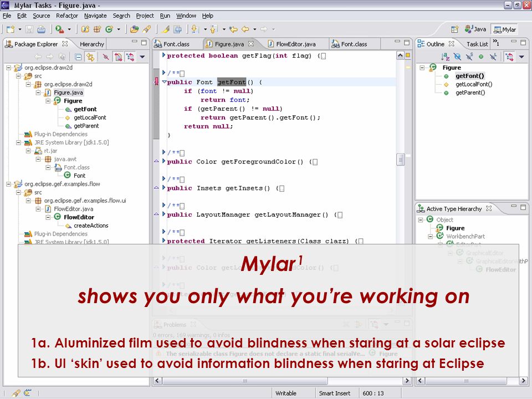Image resolution: width=532 pixels, height=399 pixels.
Task: Collapse Figure.java node in Package Explorer
Action: coord(38,93)
